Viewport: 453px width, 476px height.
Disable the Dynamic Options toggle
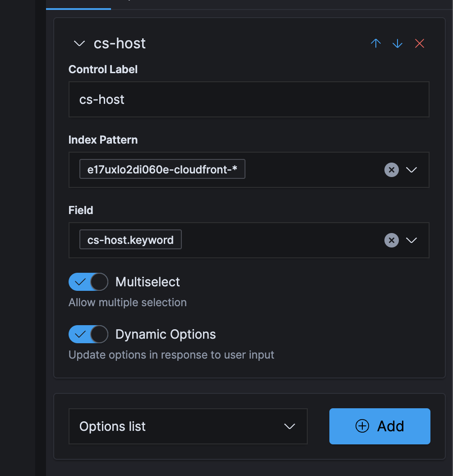(x=88, y=334)
